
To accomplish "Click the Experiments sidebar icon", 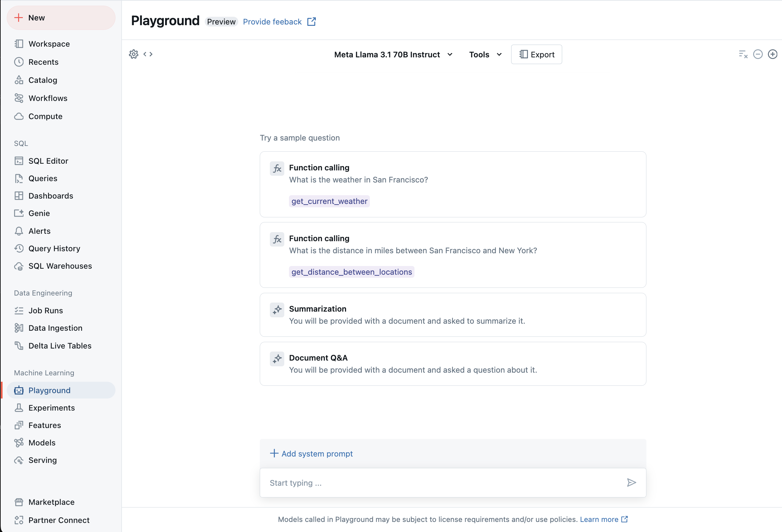I will coord(18,408).
